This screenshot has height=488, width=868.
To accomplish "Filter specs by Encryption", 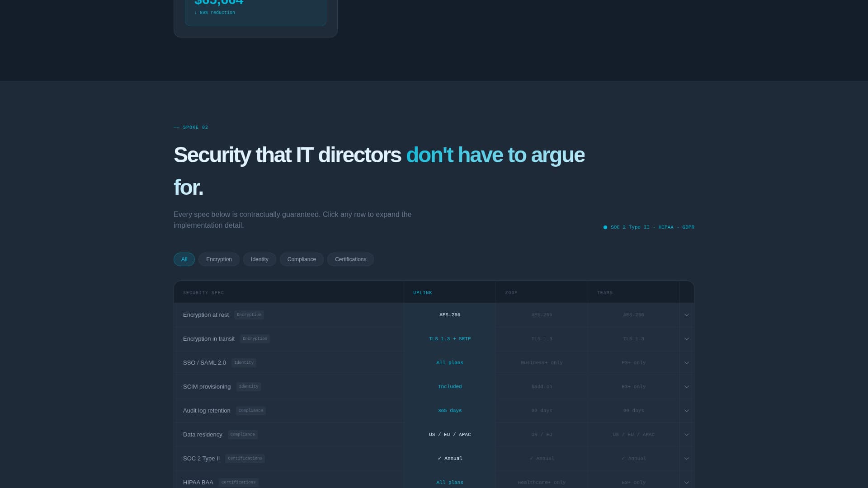I will (219, 259).
